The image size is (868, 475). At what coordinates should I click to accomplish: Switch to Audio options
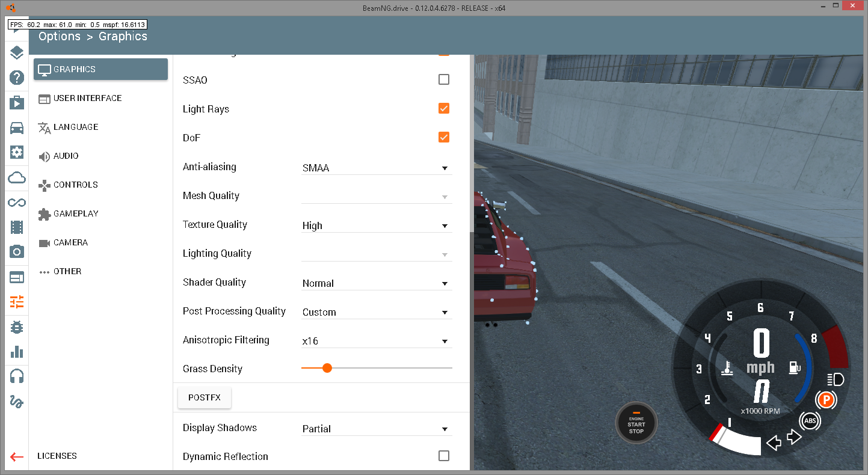point(100,156)
